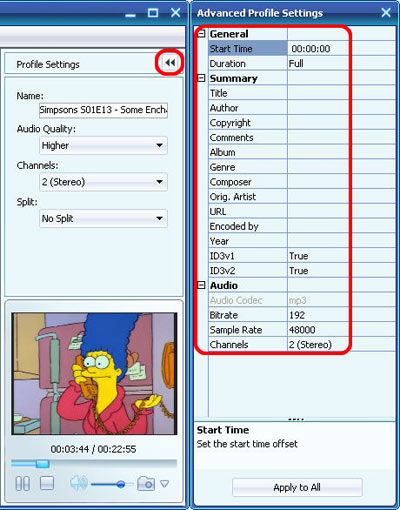Select the Composer row

point(302,182)
